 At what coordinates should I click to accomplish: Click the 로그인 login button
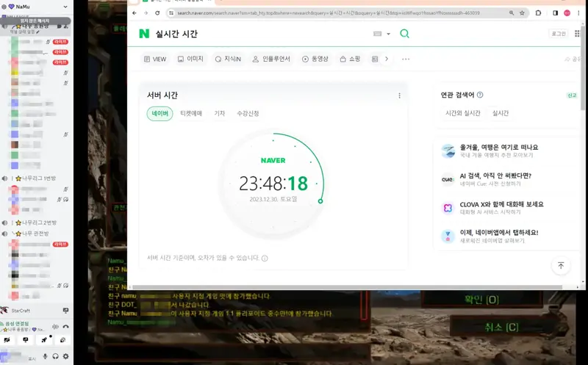pos(559,34)
